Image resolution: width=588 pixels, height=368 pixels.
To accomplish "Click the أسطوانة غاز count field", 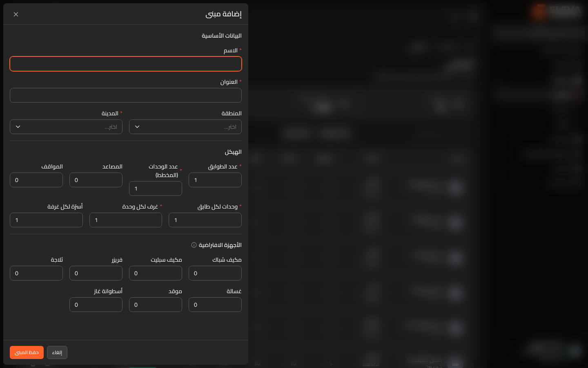I will point(96,305).
